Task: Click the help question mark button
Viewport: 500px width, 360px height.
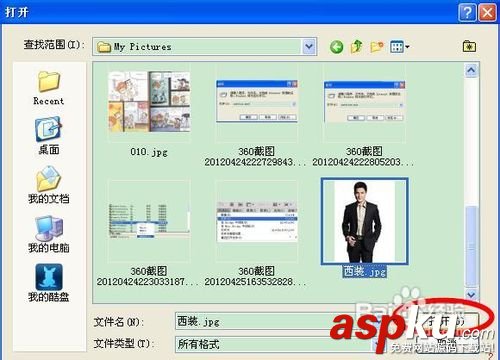Action: [x=467, y=13]
